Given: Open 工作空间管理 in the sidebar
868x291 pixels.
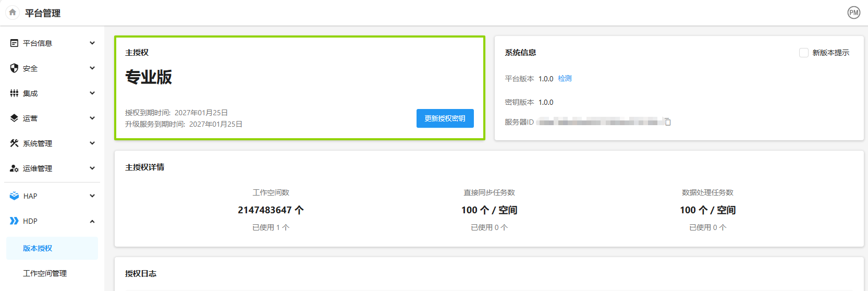Looking at the screenshot, I should pyautogui.click(x=45, y=273).
